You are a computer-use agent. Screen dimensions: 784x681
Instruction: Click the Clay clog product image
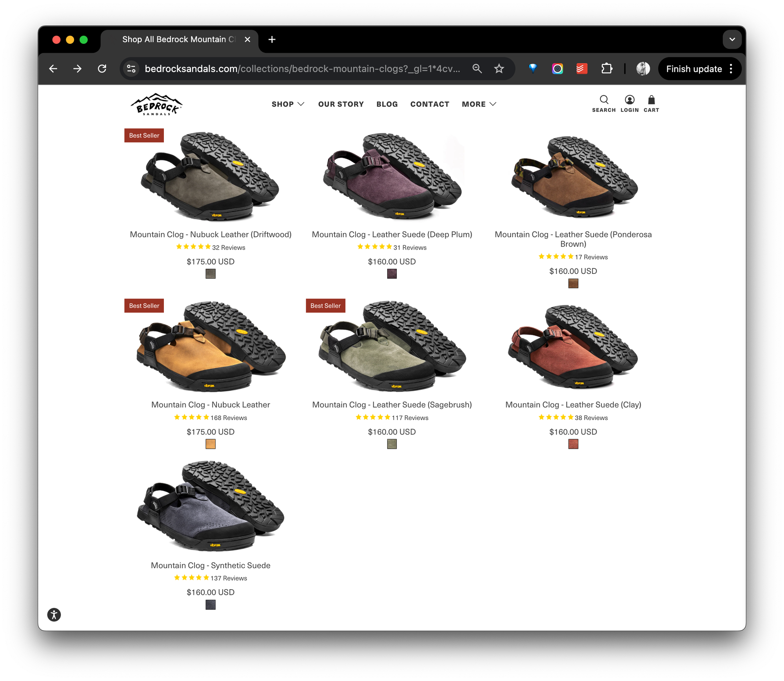point(573,346)
